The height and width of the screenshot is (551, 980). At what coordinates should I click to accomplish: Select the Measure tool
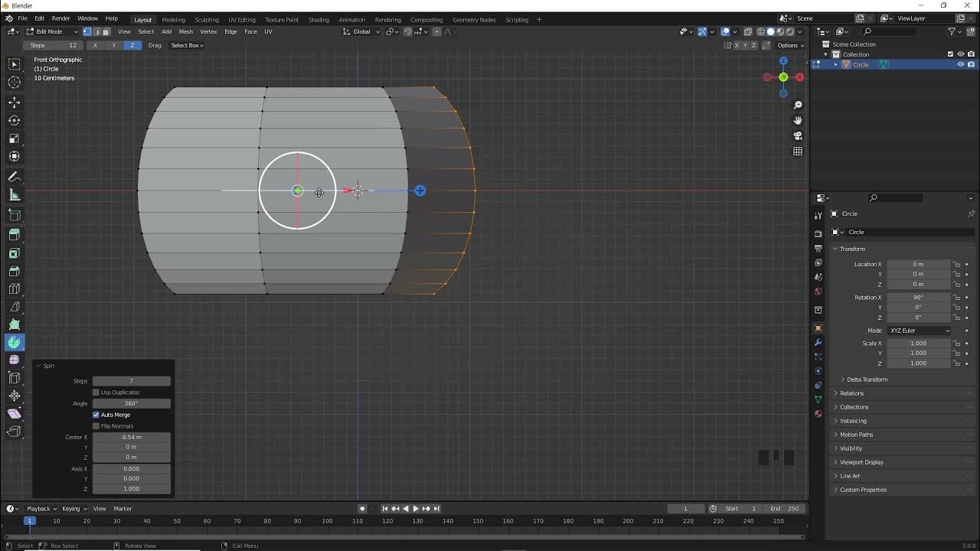15,195
